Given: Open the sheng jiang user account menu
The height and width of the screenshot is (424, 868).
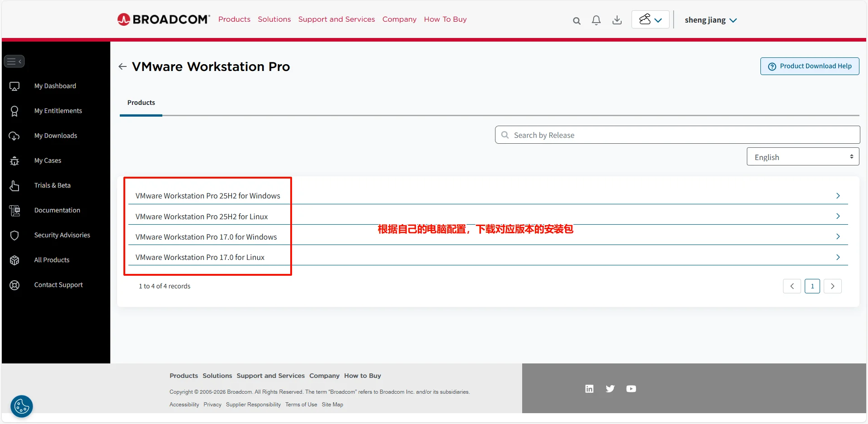Looking at the screenshot, I should pos(710,20).
